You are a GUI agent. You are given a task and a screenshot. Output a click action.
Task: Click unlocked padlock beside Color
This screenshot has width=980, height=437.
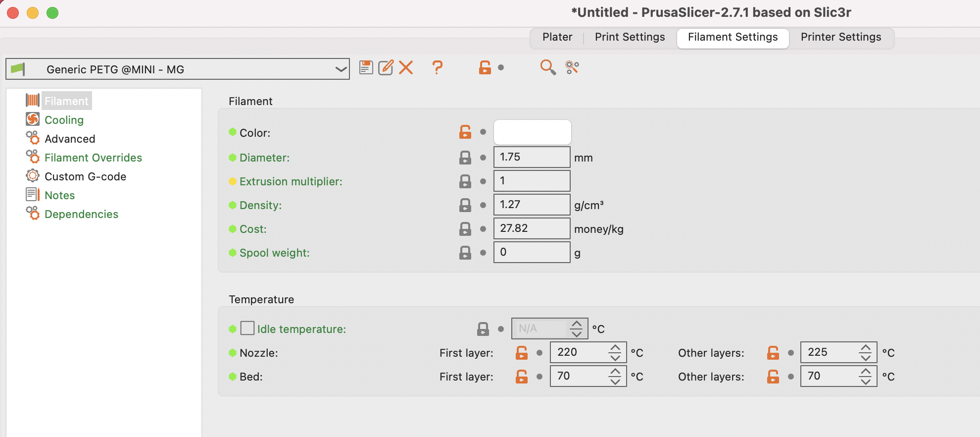coord(465,132)
